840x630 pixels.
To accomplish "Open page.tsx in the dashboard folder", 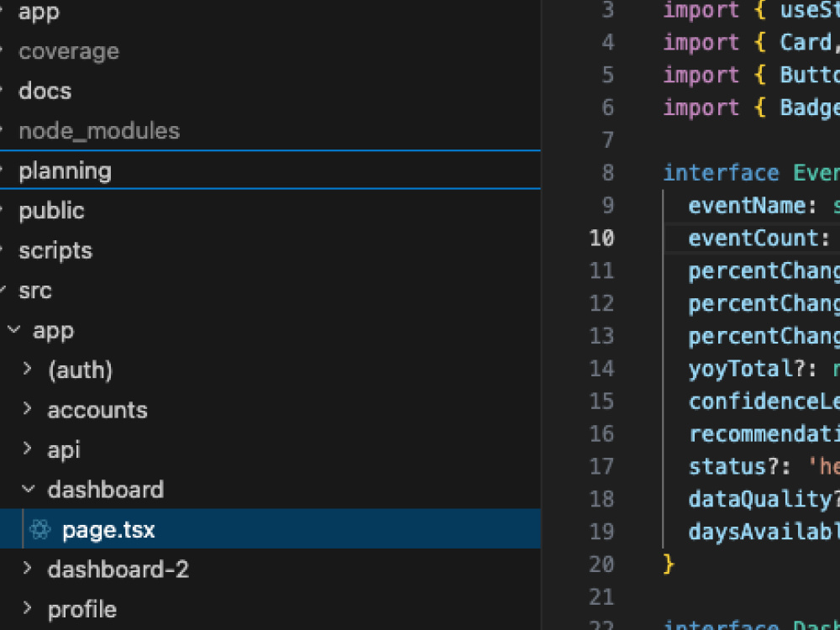I will pyautogui.click(x=270, y=528).
